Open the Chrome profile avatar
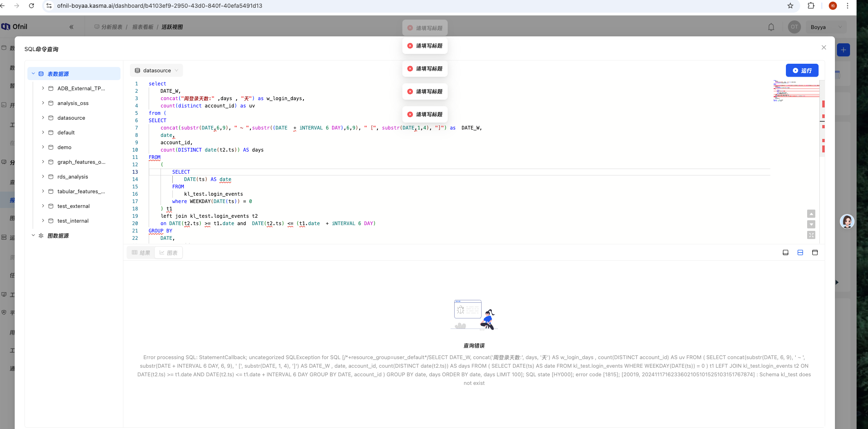This screenshot has width=868, height=429. click(x=833, y=6)
